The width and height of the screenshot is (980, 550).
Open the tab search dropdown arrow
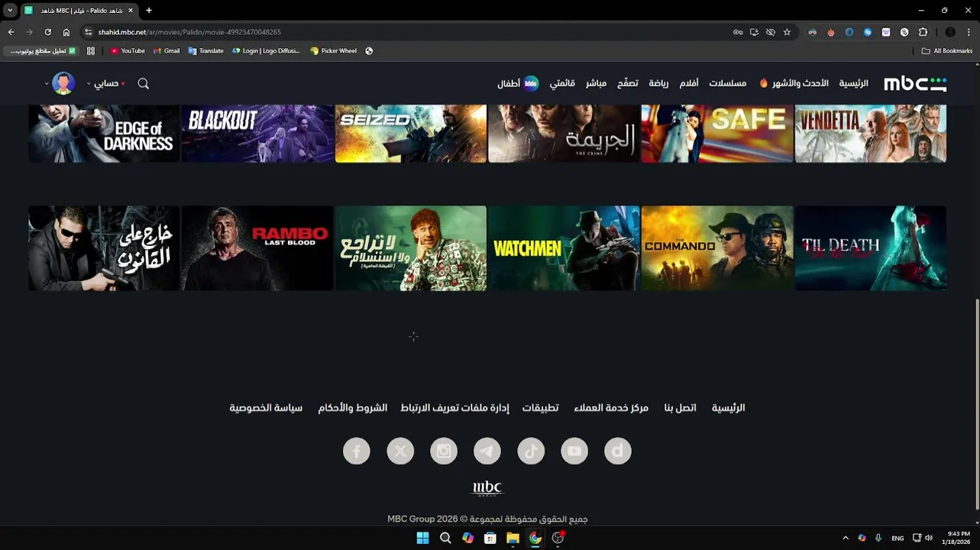pyautogui.click(x=10, y=11)
